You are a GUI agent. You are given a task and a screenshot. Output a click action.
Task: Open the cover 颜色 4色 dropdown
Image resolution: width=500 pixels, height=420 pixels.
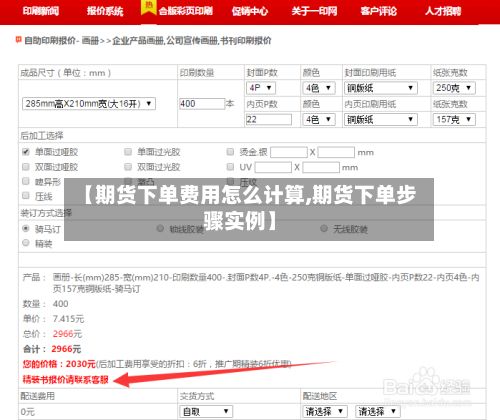(x=319, y=88)
